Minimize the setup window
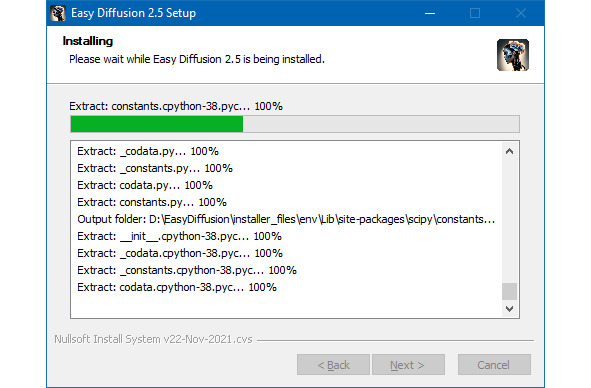 tap(430, 13)
